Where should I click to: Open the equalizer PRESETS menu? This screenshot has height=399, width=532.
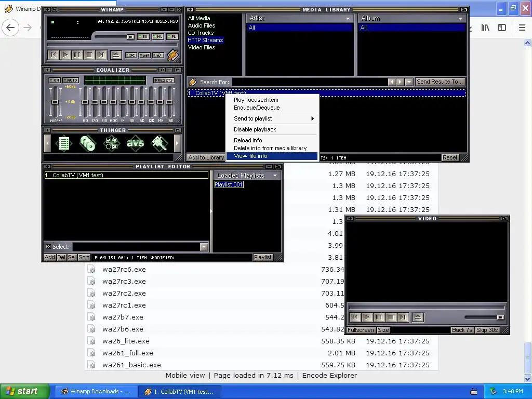point(164,81)
